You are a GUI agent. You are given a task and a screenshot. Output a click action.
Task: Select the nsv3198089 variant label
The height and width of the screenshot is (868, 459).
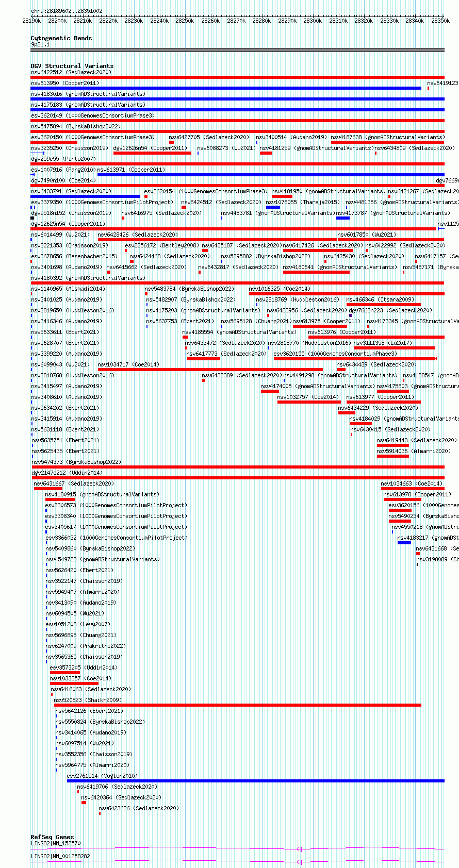coord(438,559)
